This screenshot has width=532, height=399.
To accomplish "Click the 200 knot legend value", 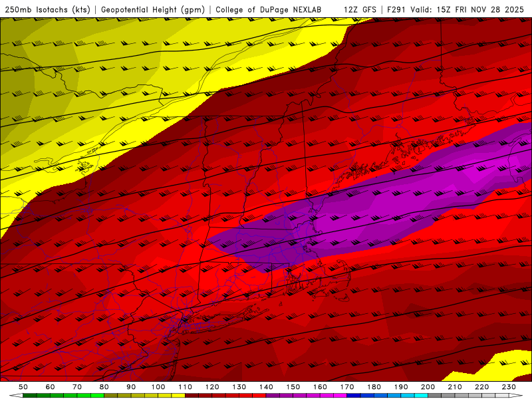I will [x=428, y=387].
